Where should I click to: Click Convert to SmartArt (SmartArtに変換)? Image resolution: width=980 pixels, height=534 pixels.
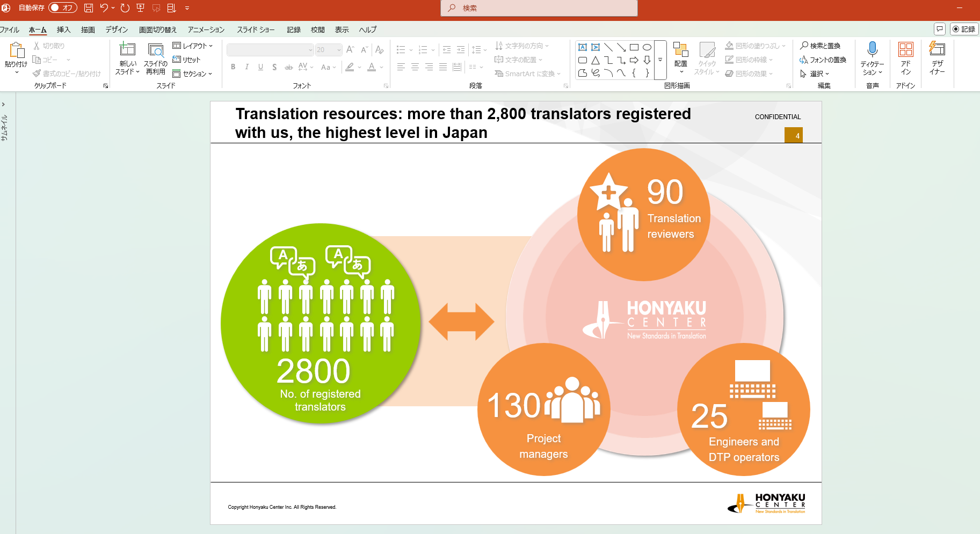click(x=527, y=74)
